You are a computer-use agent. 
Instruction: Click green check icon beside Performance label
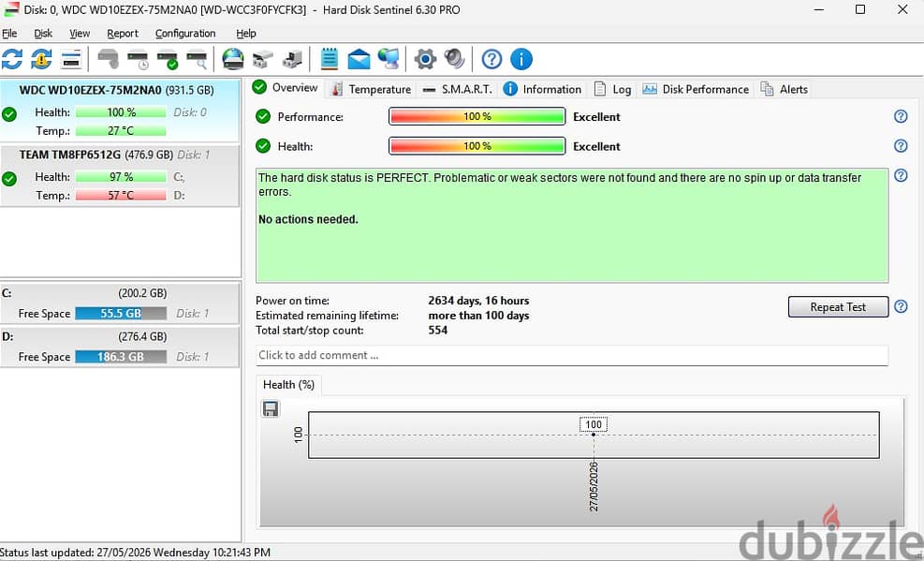pos(263,117)
